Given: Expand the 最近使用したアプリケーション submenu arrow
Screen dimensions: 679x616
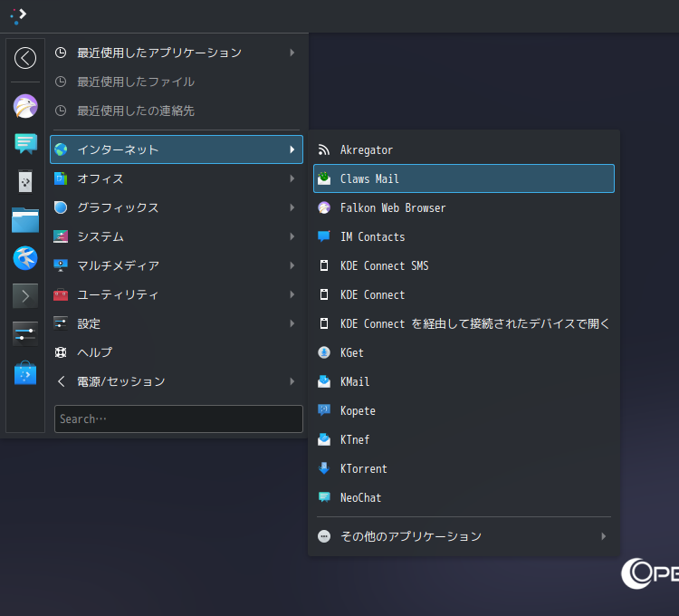Looking at the screenshot, I should point(292,53).
